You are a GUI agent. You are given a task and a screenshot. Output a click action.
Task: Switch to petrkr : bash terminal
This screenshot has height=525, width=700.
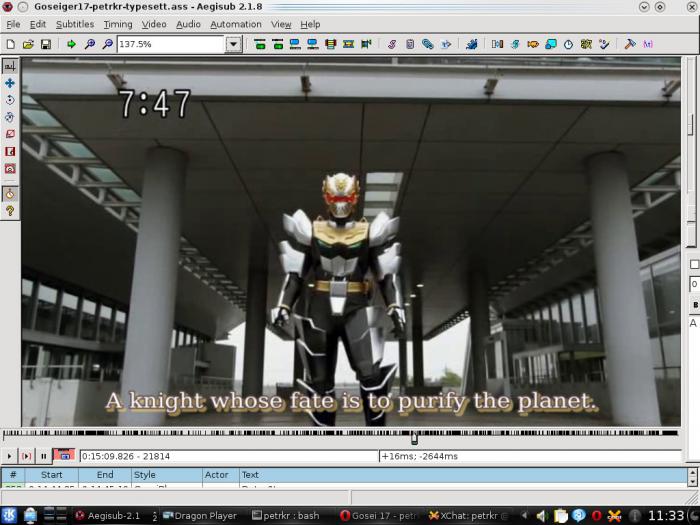click(x=286, y=516)
